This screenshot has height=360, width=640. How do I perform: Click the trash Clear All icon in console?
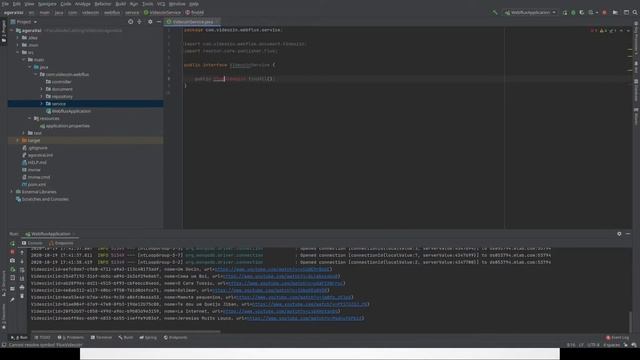(22, 296)
